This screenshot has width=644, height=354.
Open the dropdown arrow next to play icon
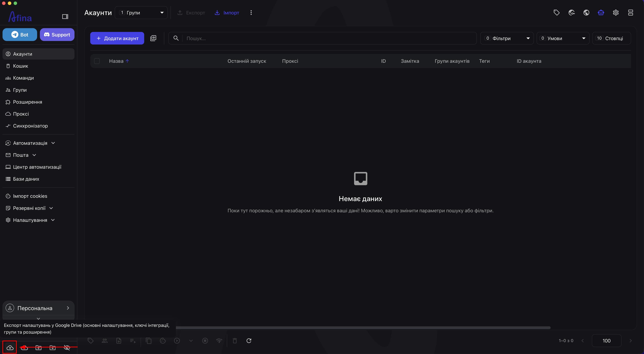click(x=191, y=340)
